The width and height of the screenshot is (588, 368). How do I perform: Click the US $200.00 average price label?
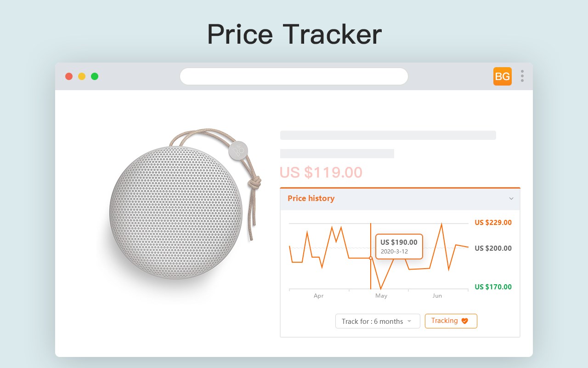coord(493,248)
